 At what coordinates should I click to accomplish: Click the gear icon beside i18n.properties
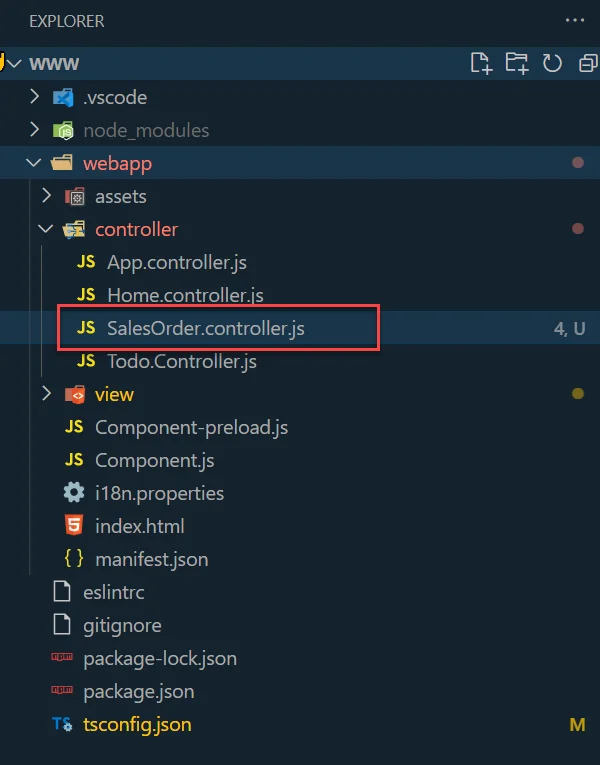tap(74, 493)
